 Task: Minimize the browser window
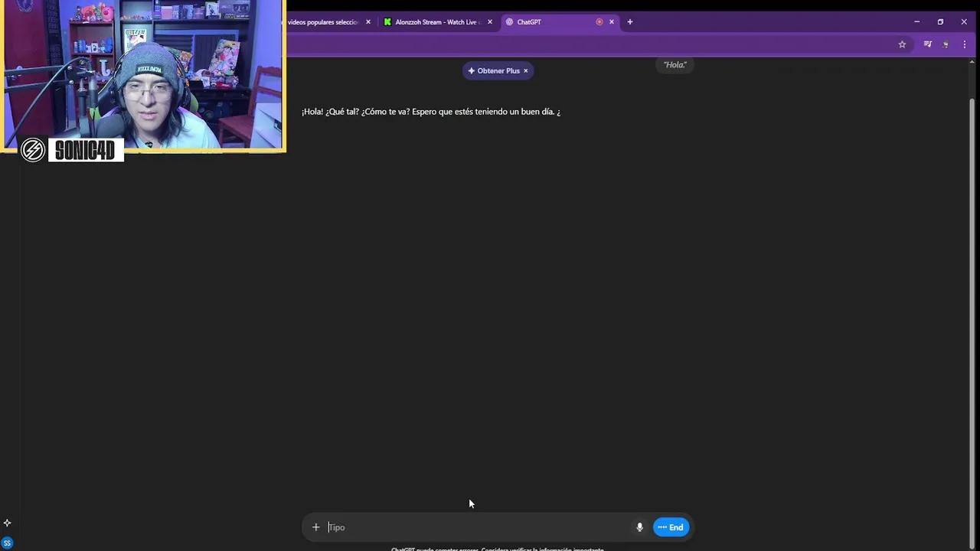tap(916, 22)
